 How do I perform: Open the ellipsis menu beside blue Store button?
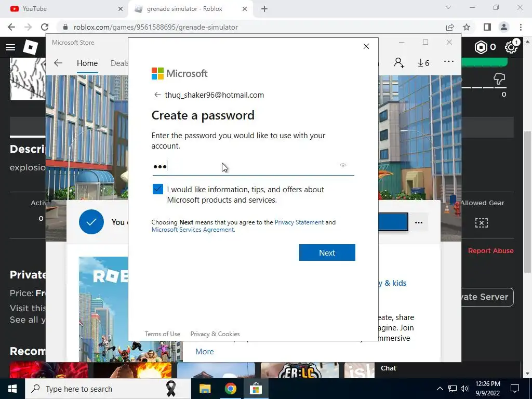point(419,222)
